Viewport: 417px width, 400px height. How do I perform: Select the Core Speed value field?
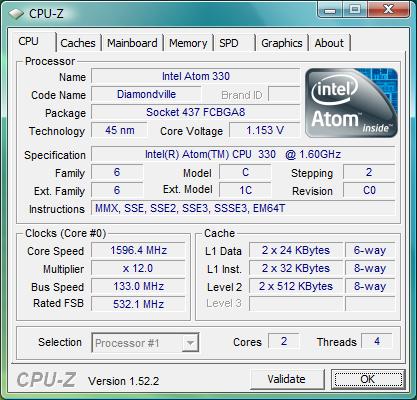[x=138, y=250]
